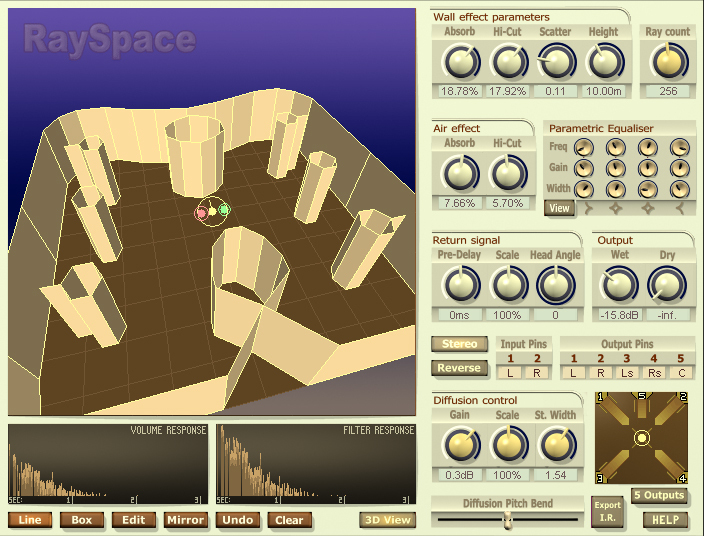The width and height of the screenshot is (704, 536).
Task: Click the Wall effect Absorb knob
Action: [460, 62]
